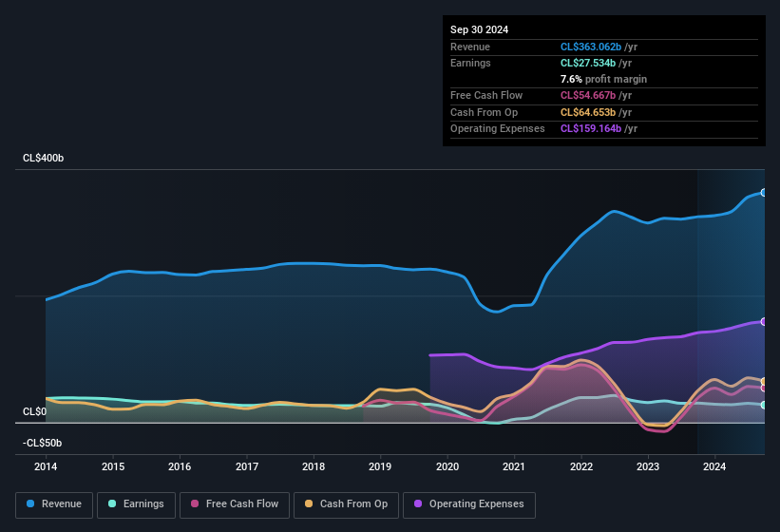Toggle the Cash From Op legend button

point(346,504)
